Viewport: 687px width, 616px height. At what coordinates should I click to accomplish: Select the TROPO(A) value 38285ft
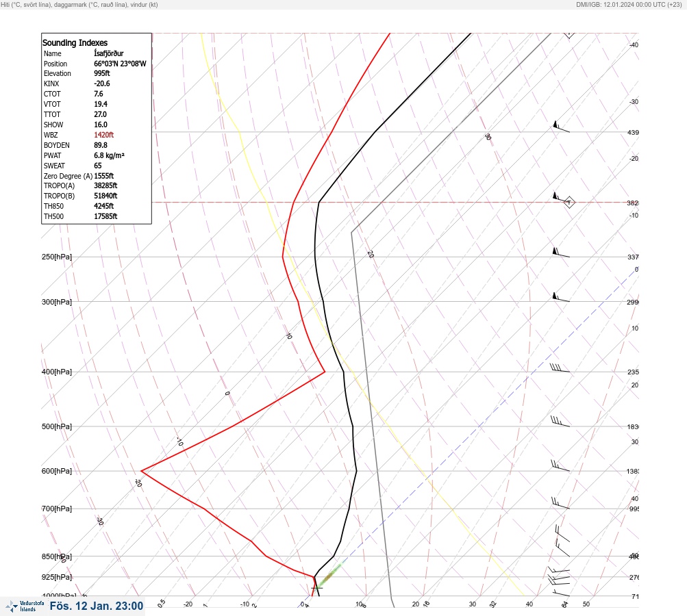[x=105, y=185]
